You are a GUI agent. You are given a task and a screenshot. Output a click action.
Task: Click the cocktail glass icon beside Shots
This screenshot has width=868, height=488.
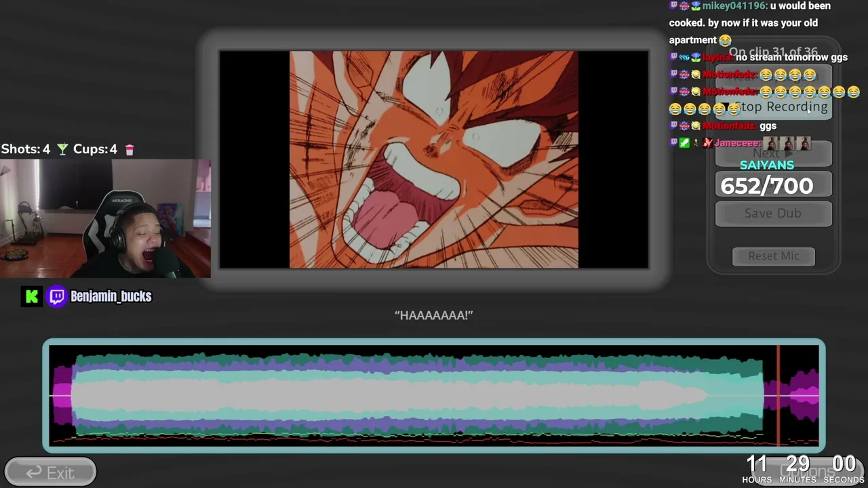tap(62, 149)
